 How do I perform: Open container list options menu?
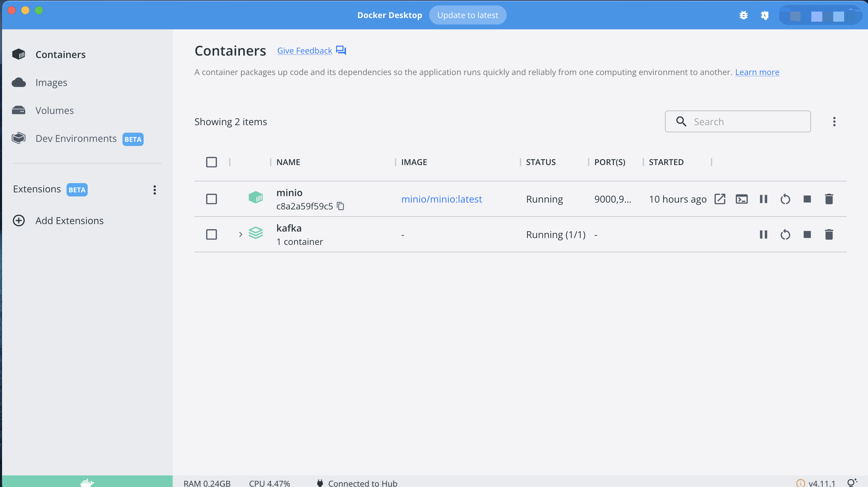click(x=834, y=122)
